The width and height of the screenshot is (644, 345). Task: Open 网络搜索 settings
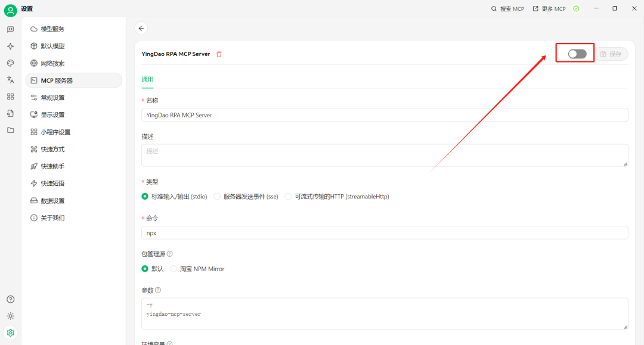click(73, 63)
